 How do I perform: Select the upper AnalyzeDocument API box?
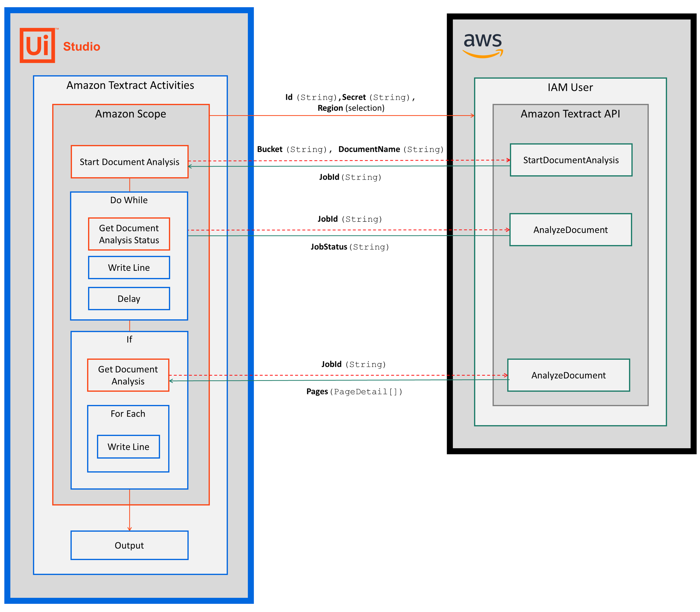pyautogui.click(x=571, y=229)
